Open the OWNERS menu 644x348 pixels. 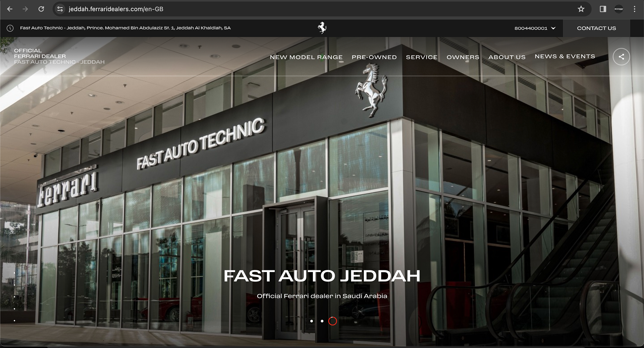(463, 57)
